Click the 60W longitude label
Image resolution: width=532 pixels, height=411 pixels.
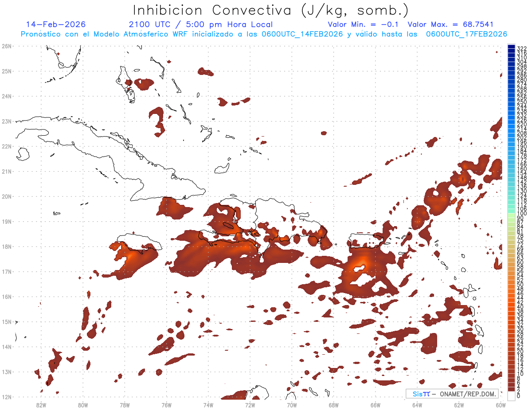pos(501,405)
